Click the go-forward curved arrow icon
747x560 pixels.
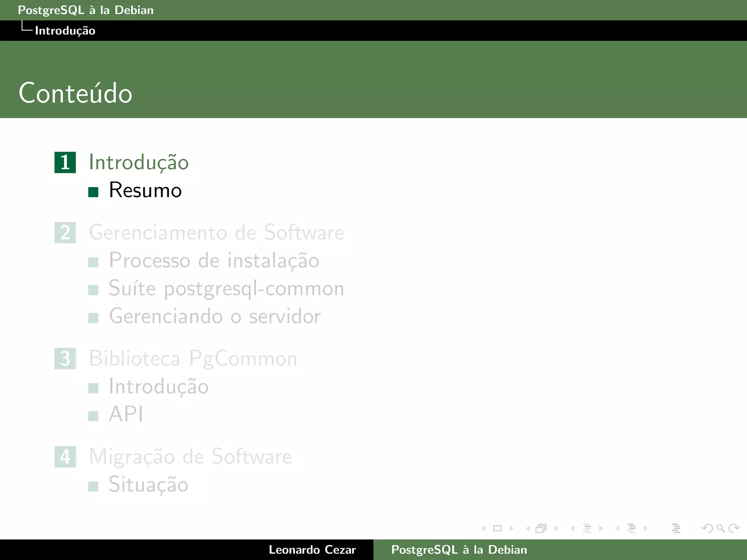coord(734,528)
